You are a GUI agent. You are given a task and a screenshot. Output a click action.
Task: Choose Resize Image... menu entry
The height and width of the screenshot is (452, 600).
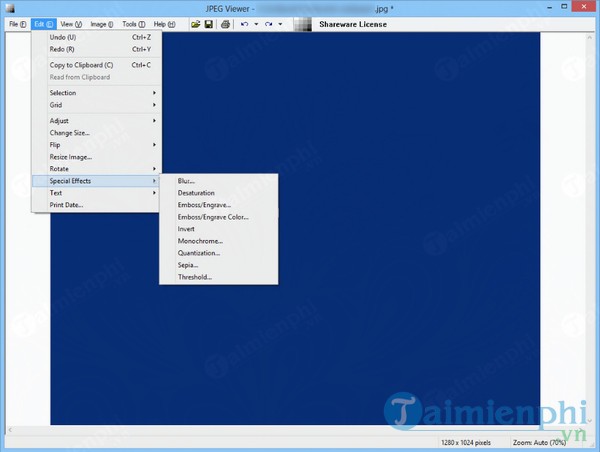coord(97,157)
